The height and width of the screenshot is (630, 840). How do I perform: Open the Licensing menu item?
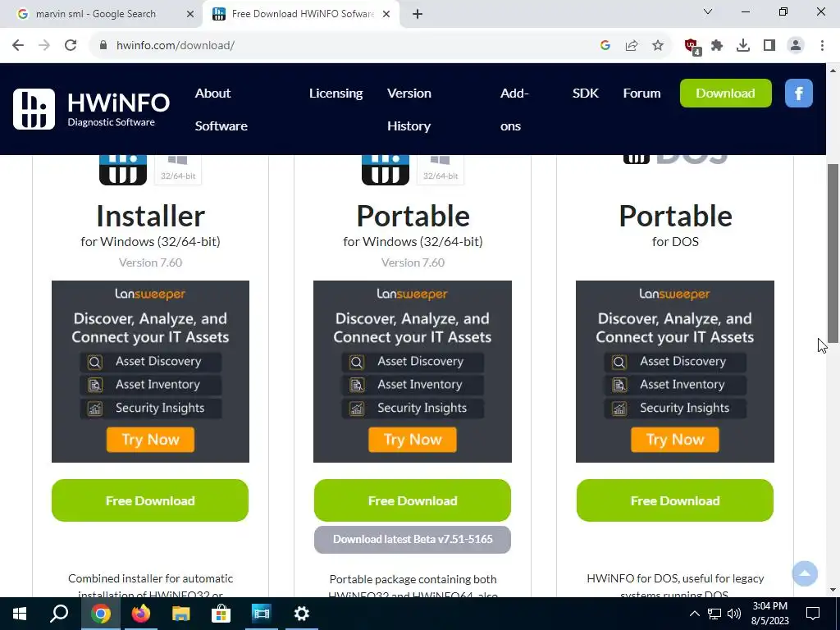point(336,94)
